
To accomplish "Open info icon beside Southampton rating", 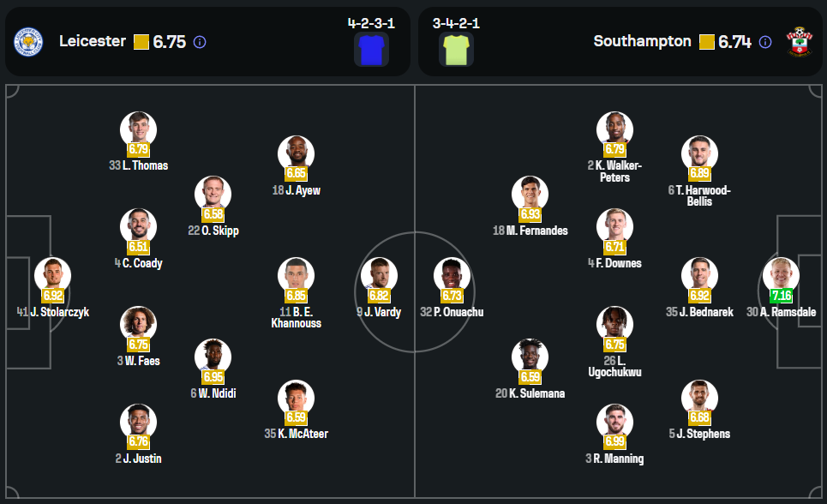I will pos(765,42).
